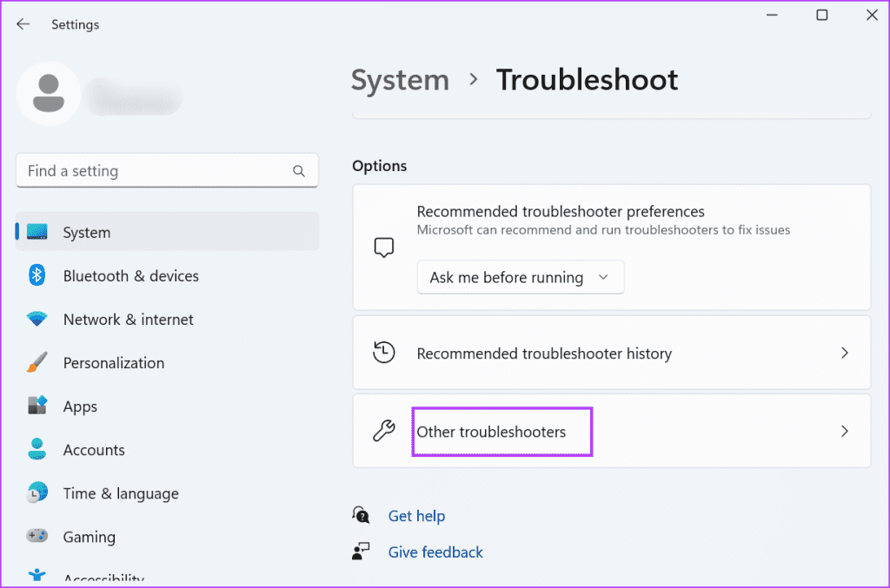Click the Apps icon in sidebar

[x=37, y=406]
